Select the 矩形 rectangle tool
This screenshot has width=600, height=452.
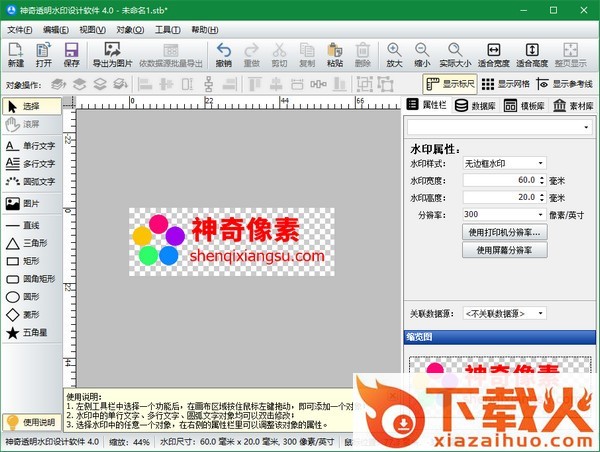coord(31,261)
